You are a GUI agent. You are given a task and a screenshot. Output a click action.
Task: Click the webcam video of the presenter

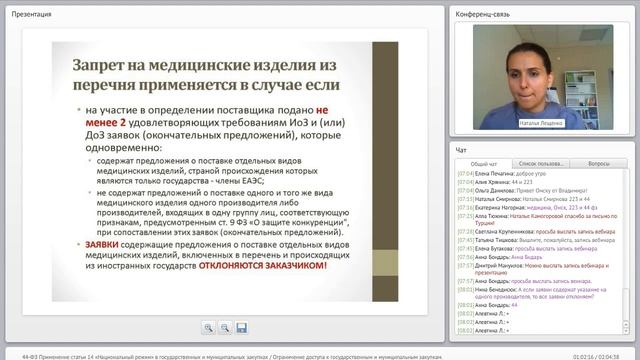click(x=543, y=77)
